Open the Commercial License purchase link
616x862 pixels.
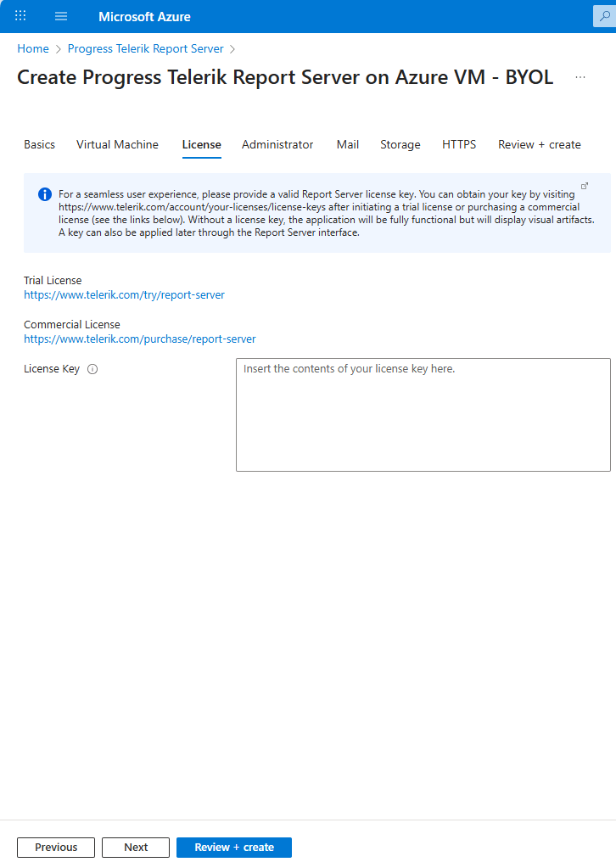pos(140,339)
